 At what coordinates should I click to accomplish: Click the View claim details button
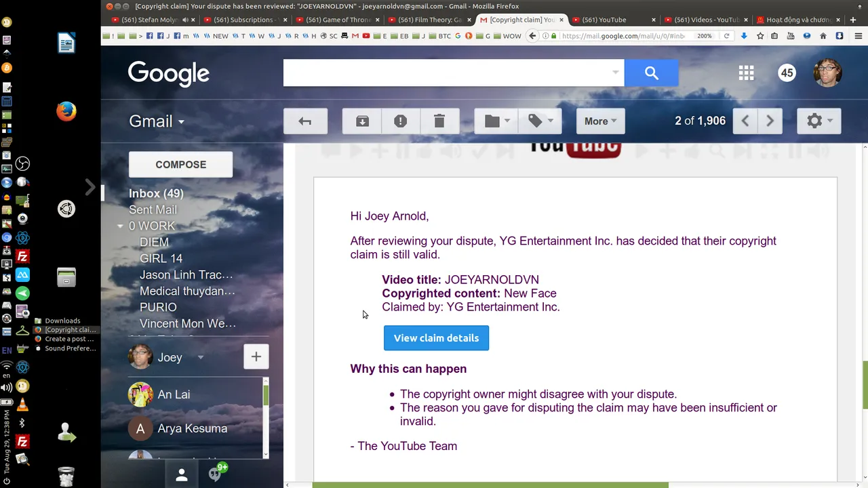pos(436,338)
